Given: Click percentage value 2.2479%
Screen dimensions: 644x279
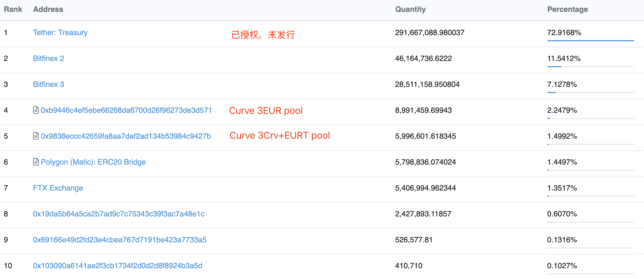Looking at the screenshot, I should click(562, 110).
